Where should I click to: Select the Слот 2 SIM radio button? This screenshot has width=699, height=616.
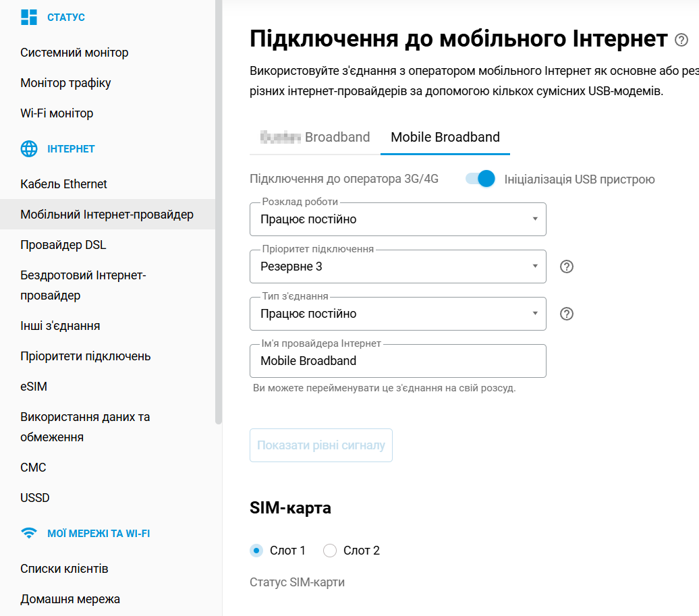[x=330, y=551]
